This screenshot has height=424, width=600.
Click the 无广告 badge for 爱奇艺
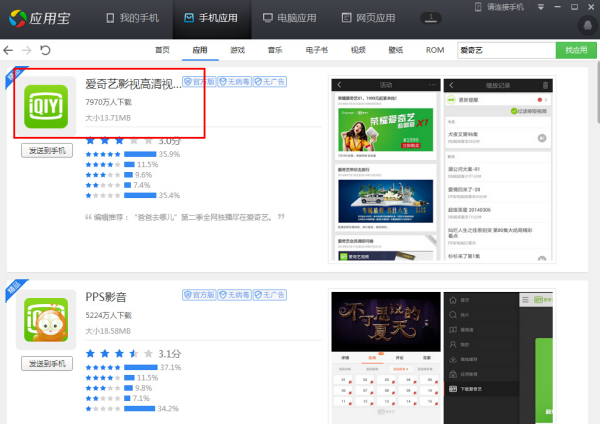coord(270,82)
